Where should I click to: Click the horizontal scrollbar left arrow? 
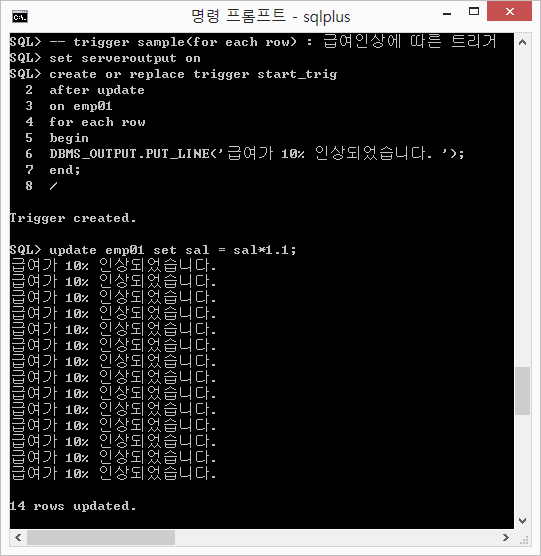point(18,538)
